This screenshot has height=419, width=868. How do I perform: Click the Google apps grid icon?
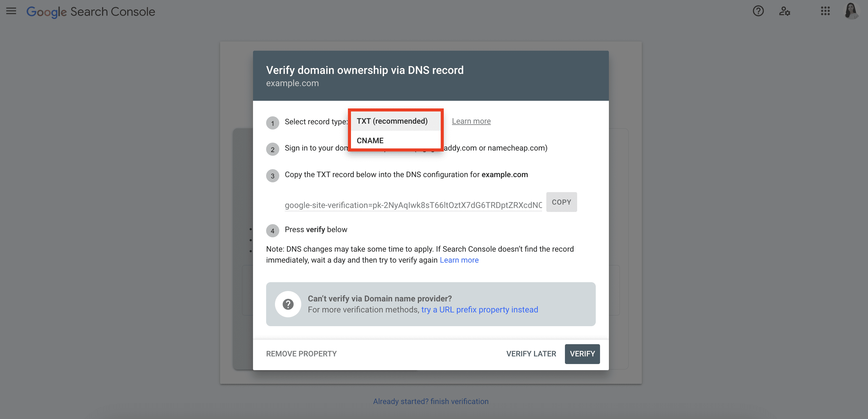[825, 10]
